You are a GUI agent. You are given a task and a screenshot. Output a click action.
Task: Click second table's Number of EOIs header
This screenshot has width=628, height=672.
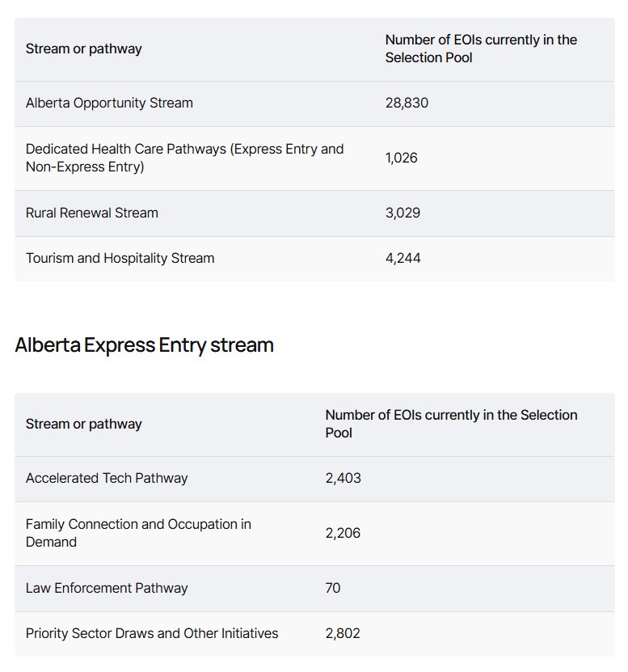point(451,425)
